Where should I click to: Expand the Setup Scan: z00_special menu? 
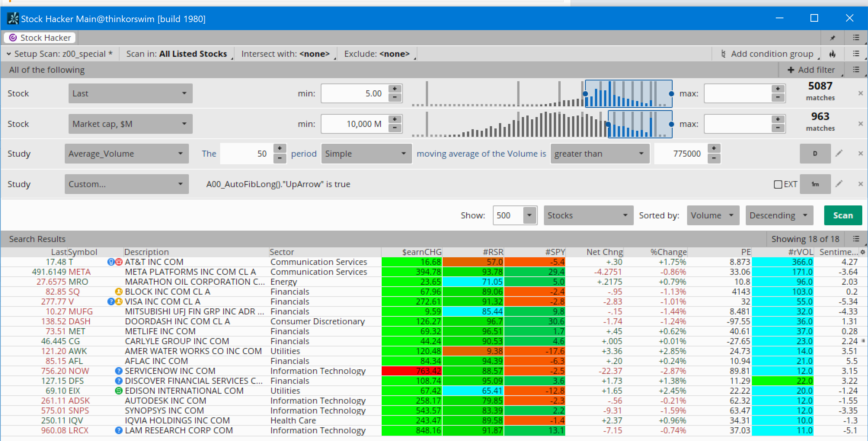[60, 54]
